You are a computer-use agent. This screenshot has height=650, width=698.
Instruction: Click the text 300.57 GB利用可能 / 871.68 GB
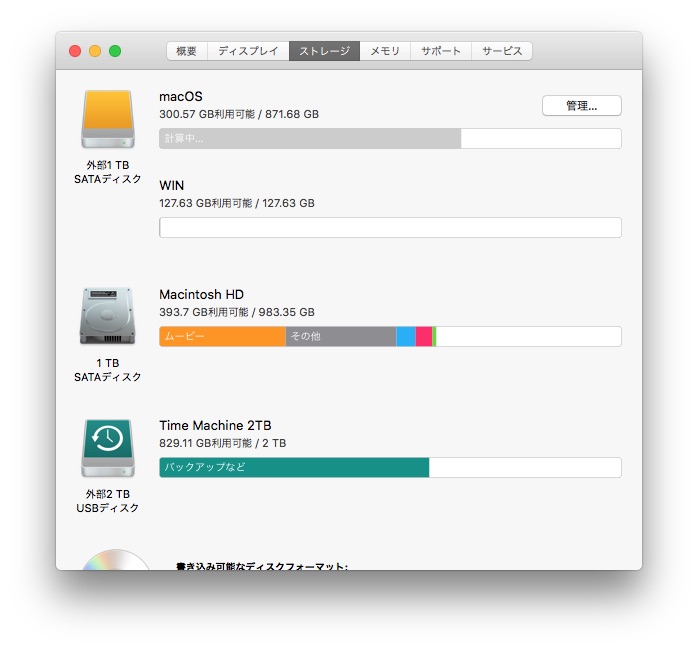tap(239, 114)
